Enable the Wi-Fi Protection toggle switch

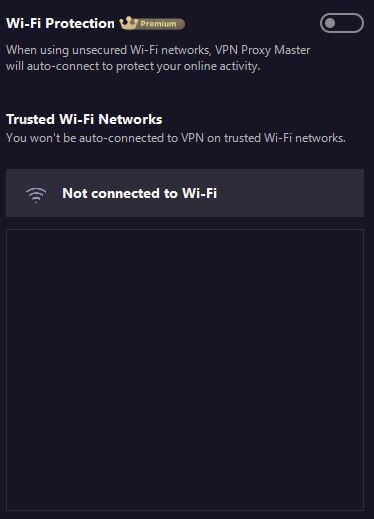point(342,23)
